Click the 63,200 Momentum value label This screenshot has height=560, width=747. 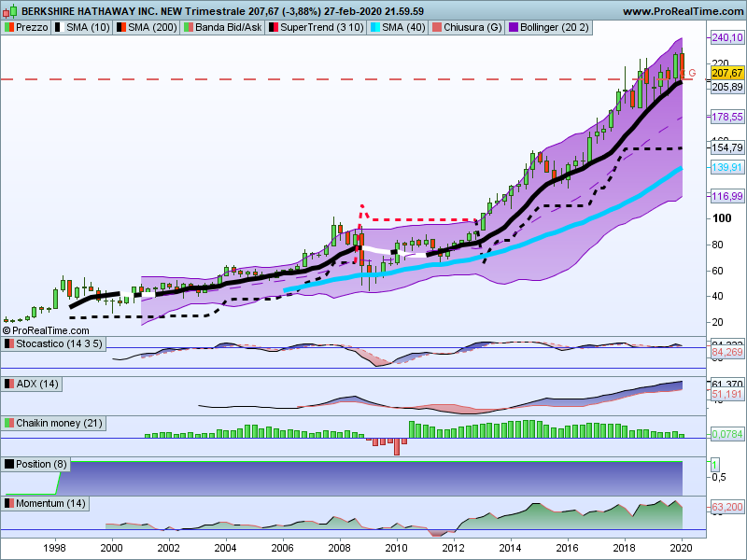727,507
